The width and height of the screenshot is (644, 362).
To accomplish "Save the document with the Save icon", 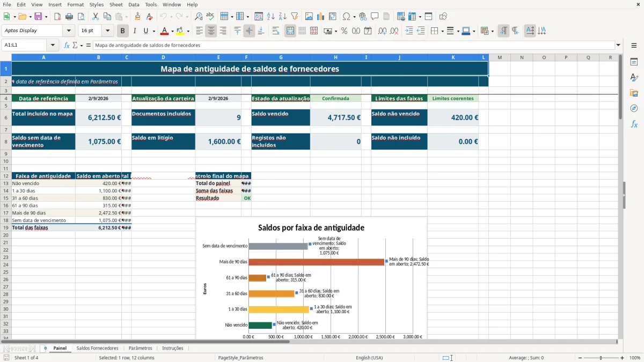I will coord(38,17).
